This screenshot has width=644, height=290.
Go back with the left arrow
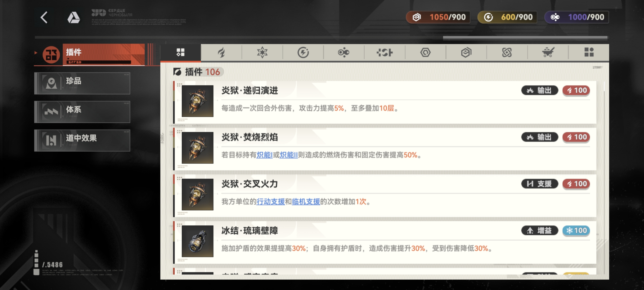pyautogui.click(x=44, y=18)
